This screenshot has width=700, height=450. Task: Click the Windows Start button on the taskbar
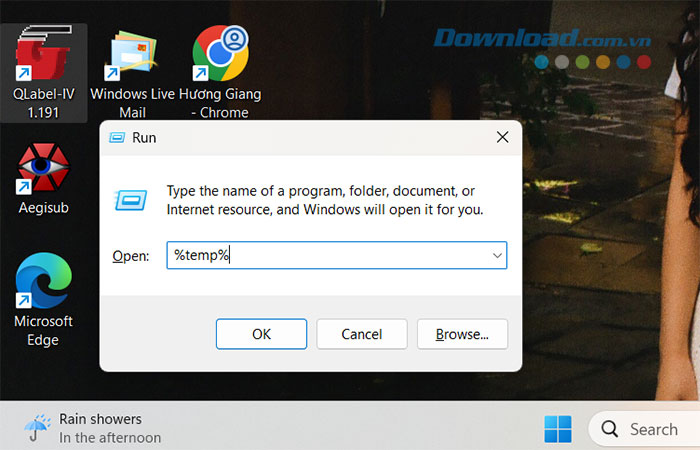(556, 429)
